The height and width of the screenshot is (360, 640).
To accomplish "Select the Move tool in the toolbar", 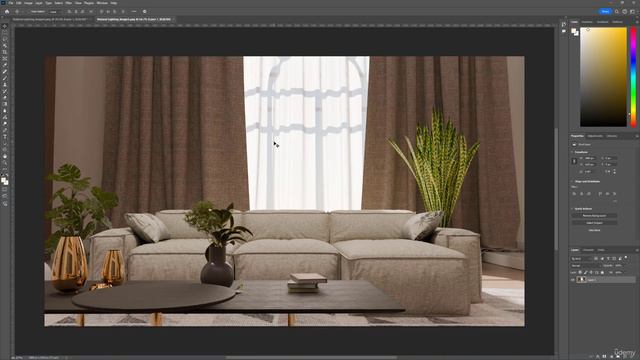I will 5,26.
